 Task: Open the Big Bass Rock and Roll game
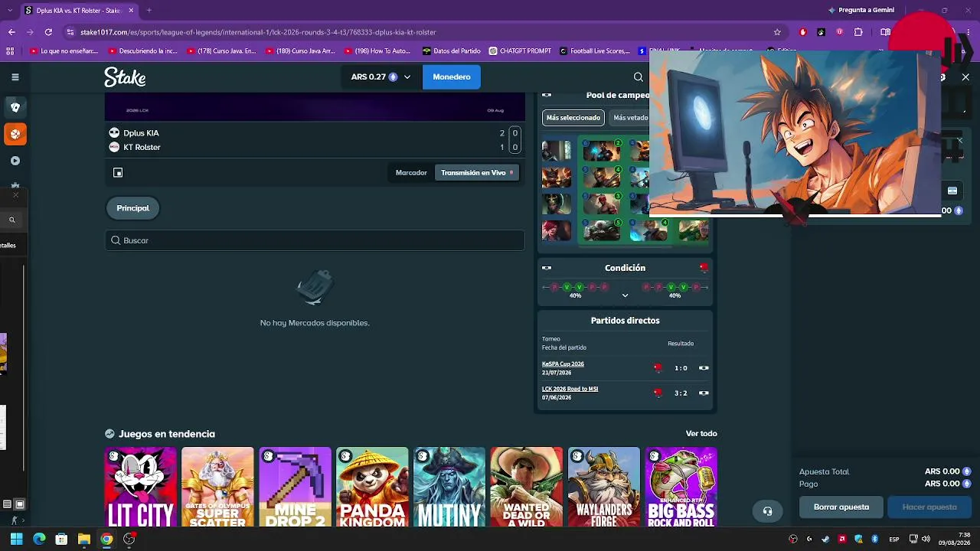point(681,487)
